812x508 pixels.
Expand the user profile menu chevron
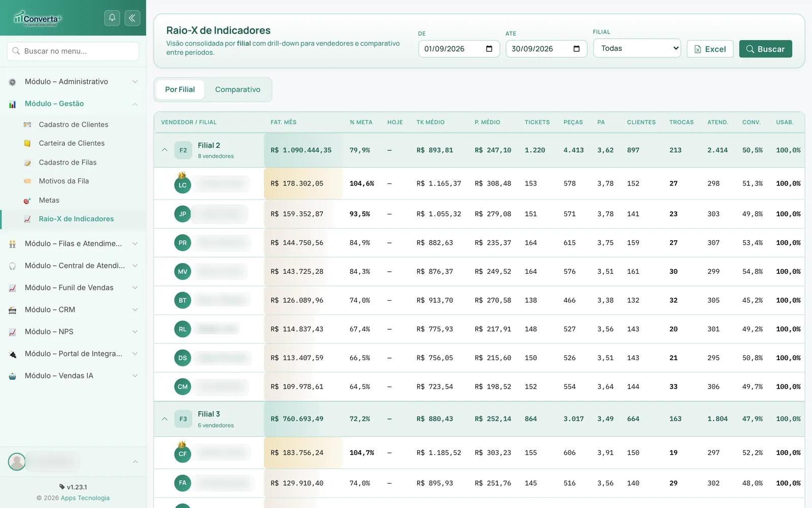coord(135,462)
